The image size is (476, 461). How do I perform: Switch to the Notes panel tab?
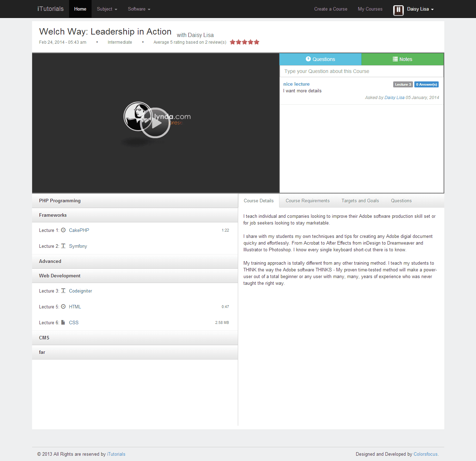pos(402,59)
